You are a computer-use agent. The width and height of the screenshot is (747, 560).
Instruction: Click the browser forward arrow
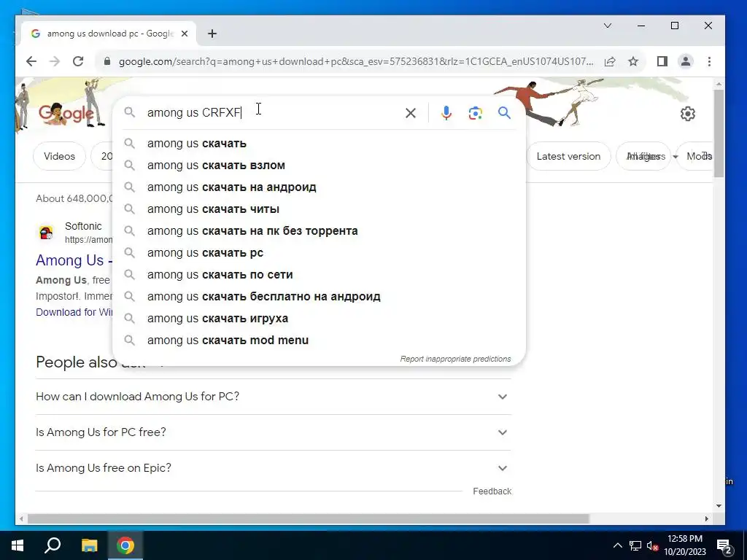pyautogui.click(x=55, y=61)
